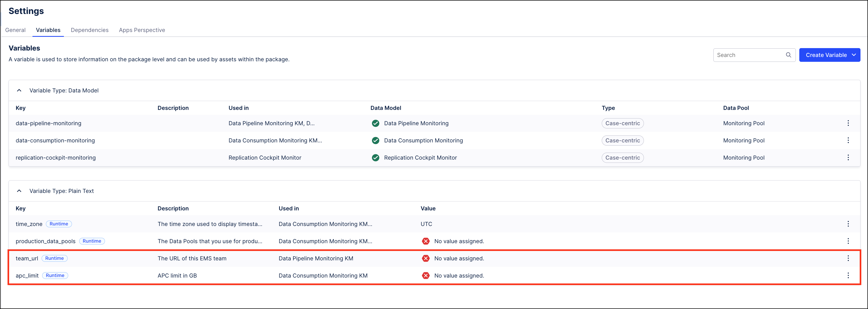
Task: Open options menu for data-pipeline-monitoring row
Action: coord(848,123)
